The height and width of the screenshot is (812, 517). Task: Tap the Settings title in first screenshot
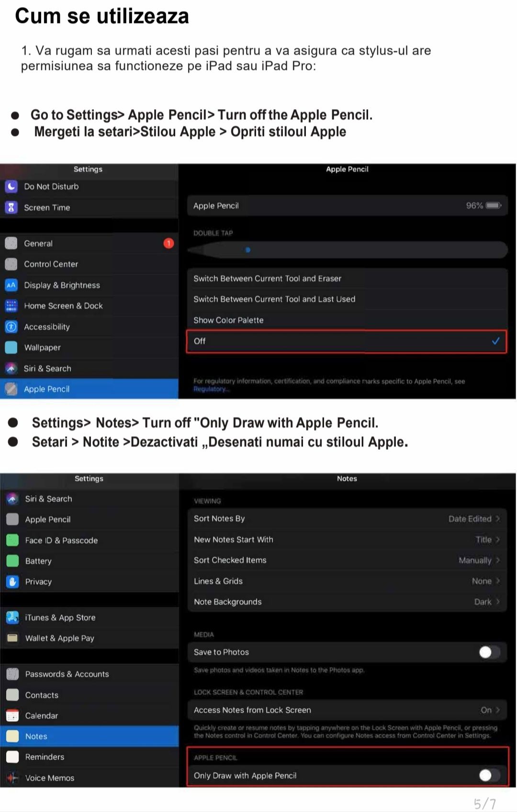pos(88,169)
